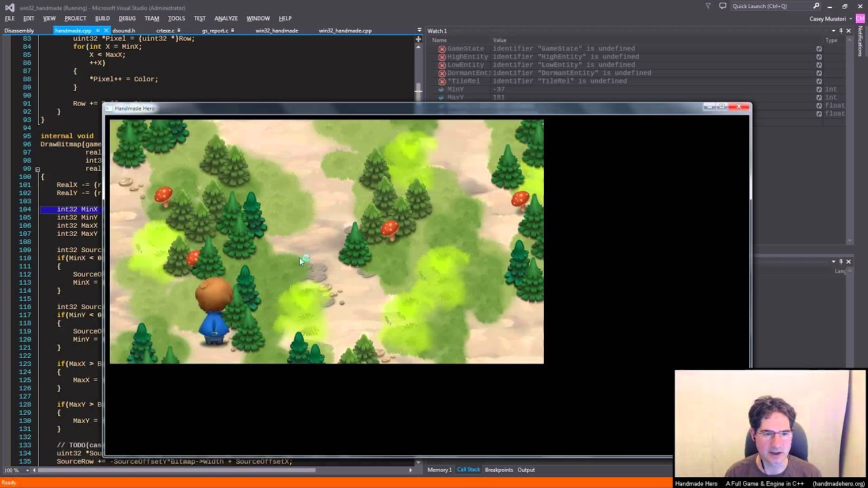Switch to the Call Stack tab
Screen dimensions: 868x488
468,470
